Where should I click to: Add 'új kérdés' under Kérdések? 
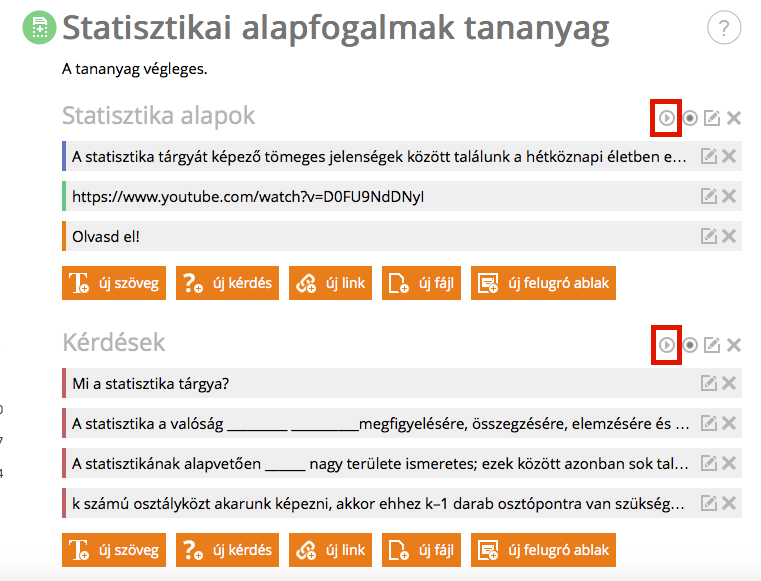[x=228, y=550]
